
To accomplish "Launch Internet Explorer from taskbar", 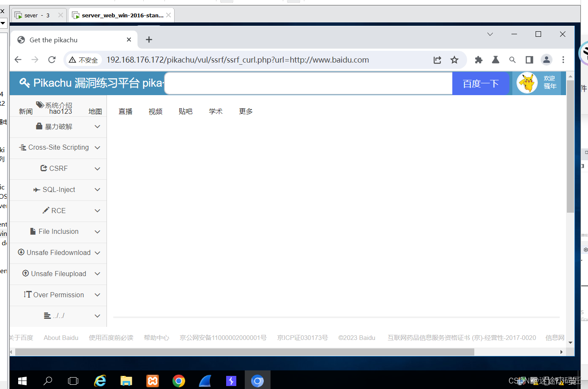I will [x=100, y=381].
